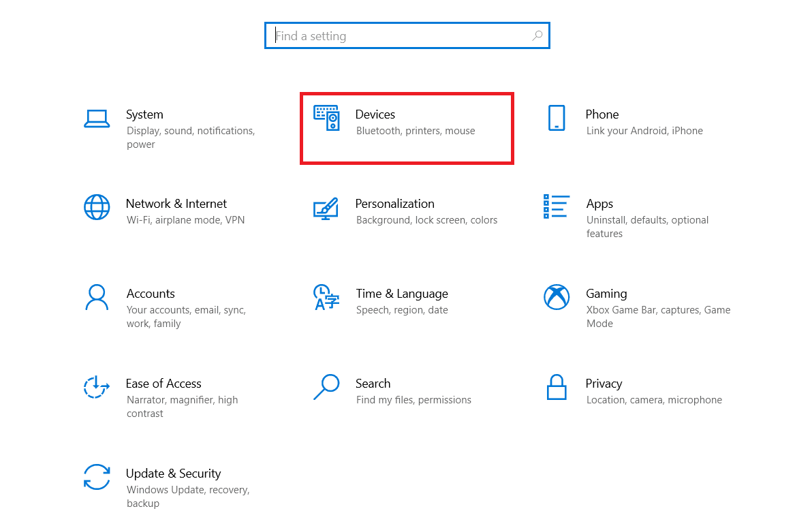Open the Gaming Xbox icon
812x511 pixels.
point(557,297)
